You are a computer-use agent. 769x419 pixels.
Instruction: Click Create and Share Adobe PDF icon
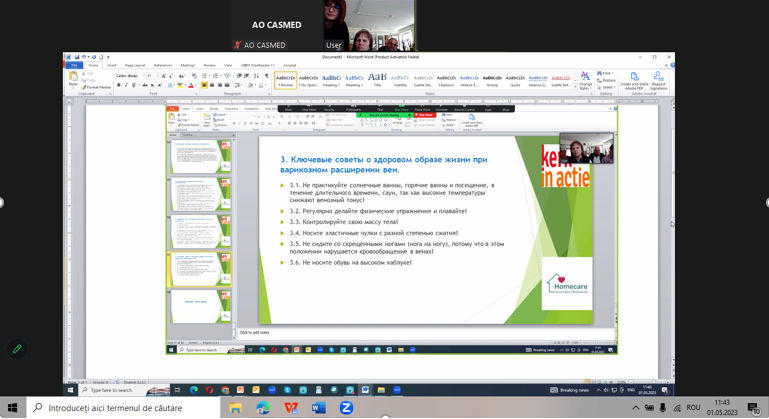634,80
